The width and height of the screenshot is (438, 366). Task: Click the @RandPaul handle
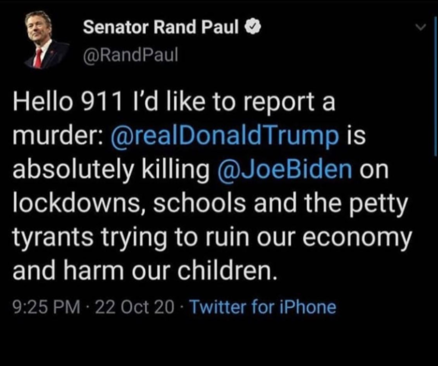click(131, 55)
